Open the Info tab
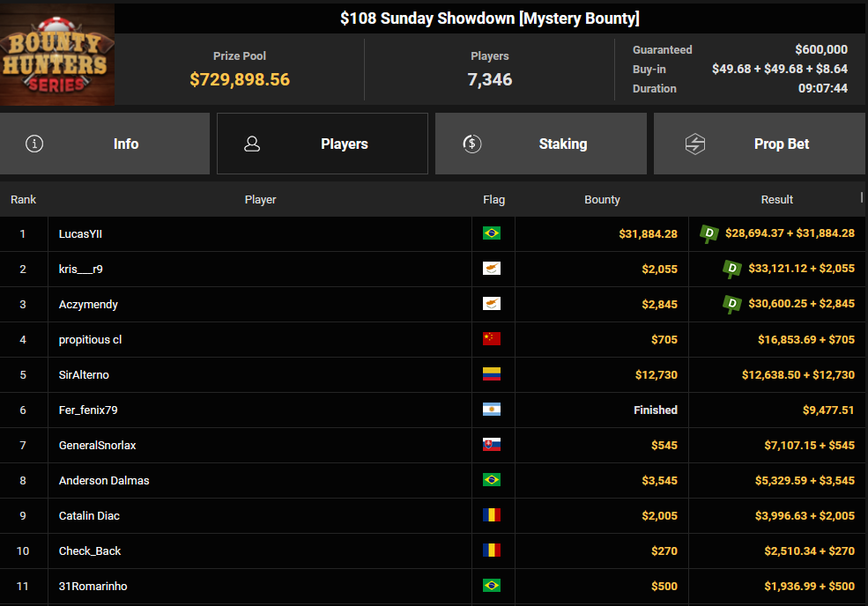 [105, 144]
